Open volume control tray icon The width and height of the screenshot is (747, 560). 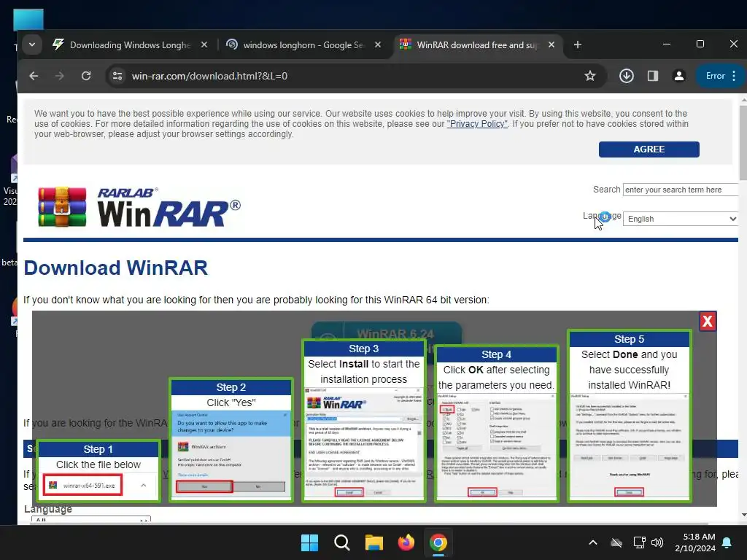[x=657, y=542]
